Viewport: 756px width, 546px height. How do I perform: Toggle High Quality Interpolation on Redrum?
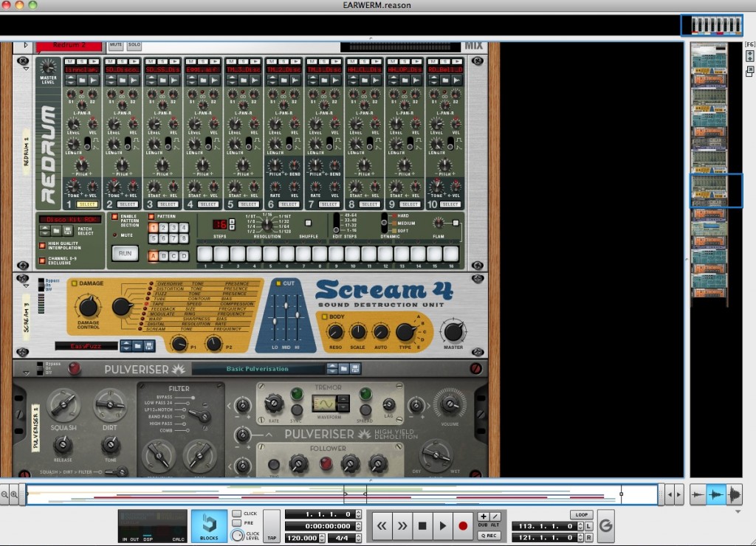coord(42,245)
